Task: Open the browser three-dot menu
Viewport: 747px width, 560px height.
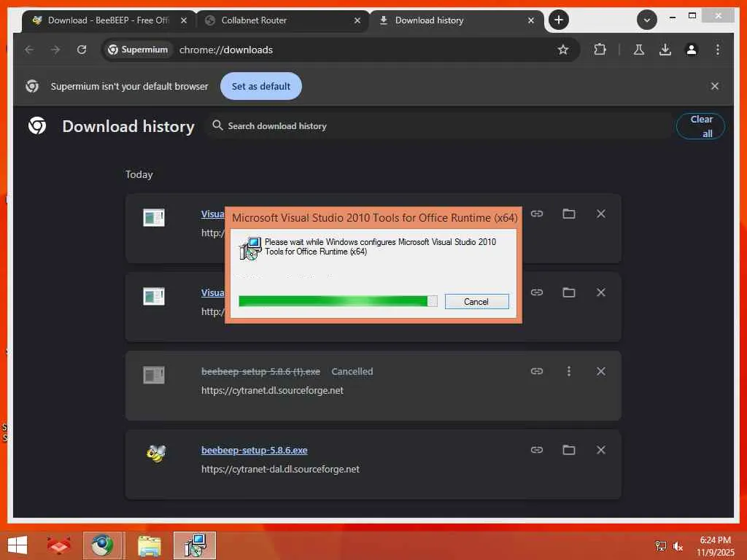Action: [718, 50]
